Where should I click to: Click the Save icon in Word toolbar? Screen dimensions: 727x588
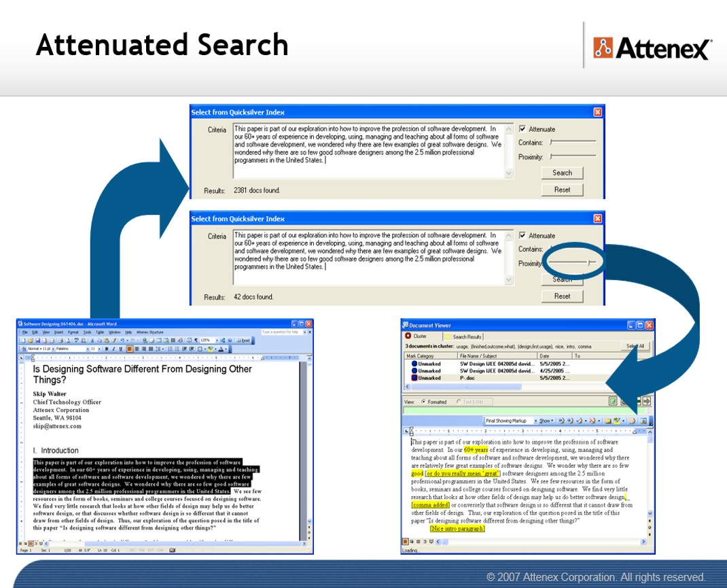pos(36,340)
